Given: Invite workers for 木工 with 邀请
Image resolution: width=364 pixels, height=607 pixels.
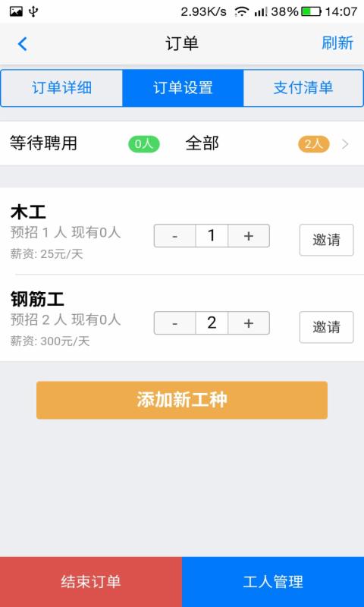Looking at the screenshot, I should [x=327, y=240].
